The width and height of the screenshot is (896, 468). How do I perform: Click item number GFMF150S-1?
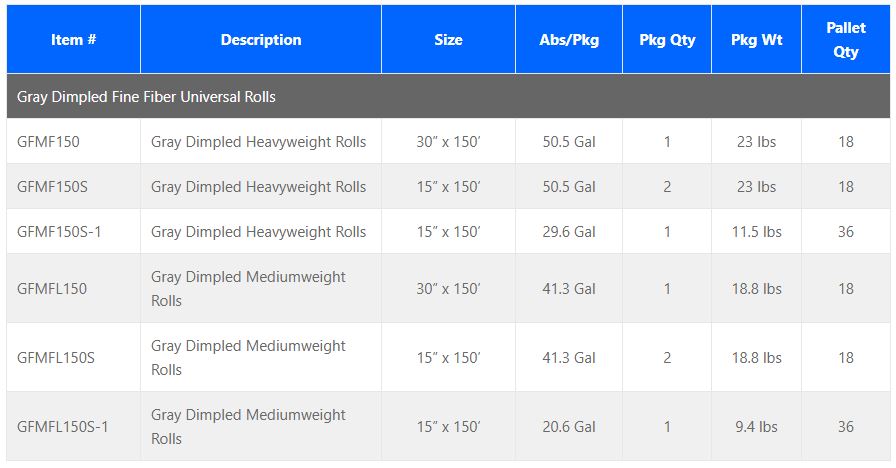click(x=59, y=232)
